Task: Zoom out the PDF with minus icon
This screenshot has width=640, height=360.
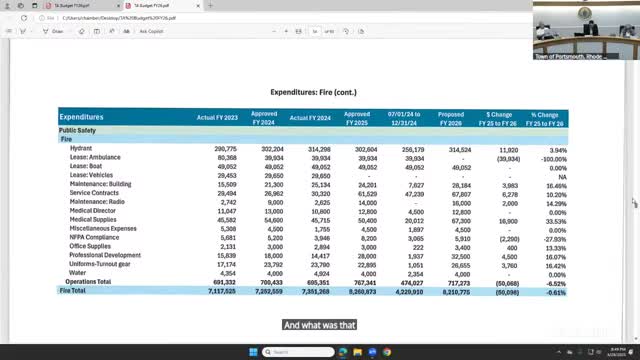Action: tap(274, 31)
